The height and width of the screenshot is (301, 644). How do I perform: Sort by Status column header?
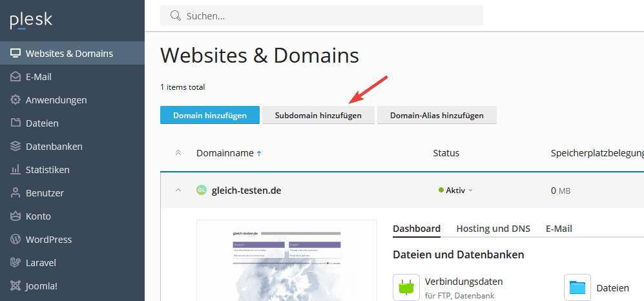[446, 153]
